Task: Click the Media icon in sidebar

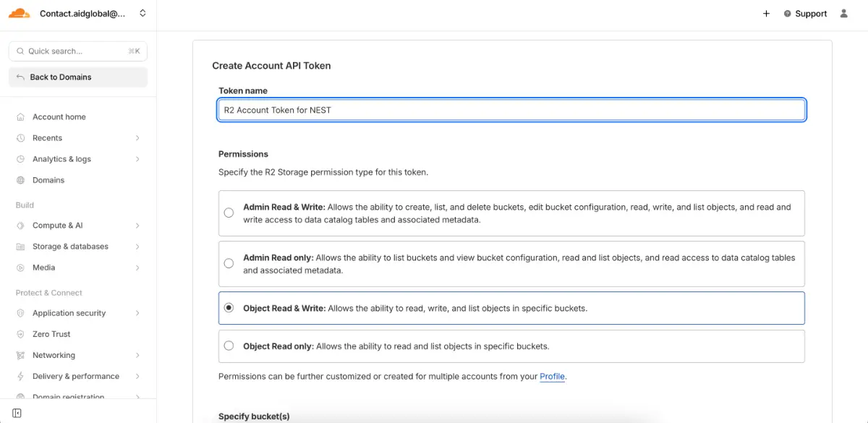Action: click(20, 268)
